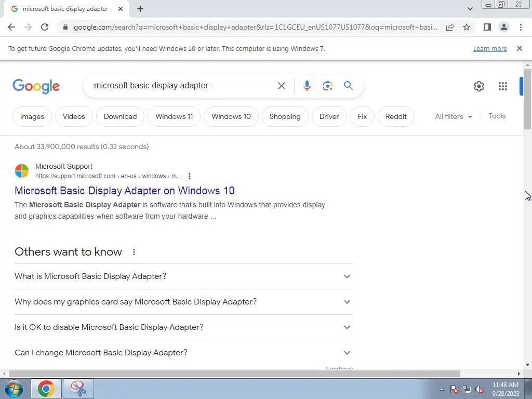Search by image using the Lens icon
This screenshot has height=399, width=532.
(x=327, y=86)
